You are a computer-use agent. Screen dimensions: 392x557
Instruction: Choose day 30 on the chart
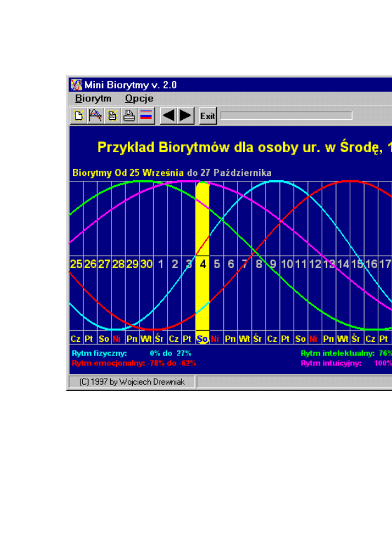click(146, 264)
